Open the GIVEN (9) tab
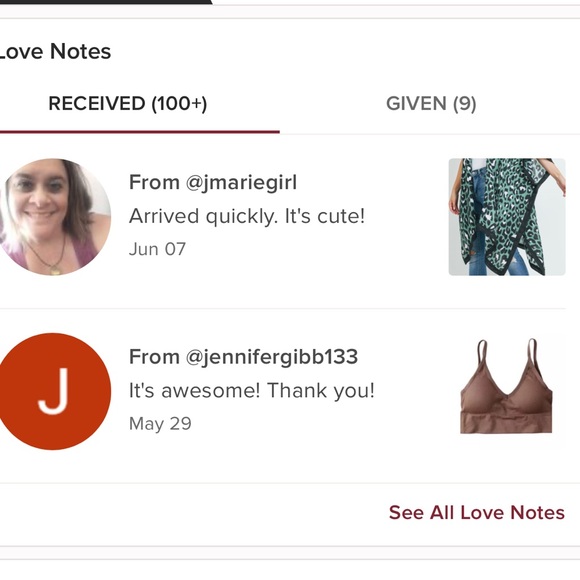The height and width of the screenshot is (580, 580). coord(431,104)
